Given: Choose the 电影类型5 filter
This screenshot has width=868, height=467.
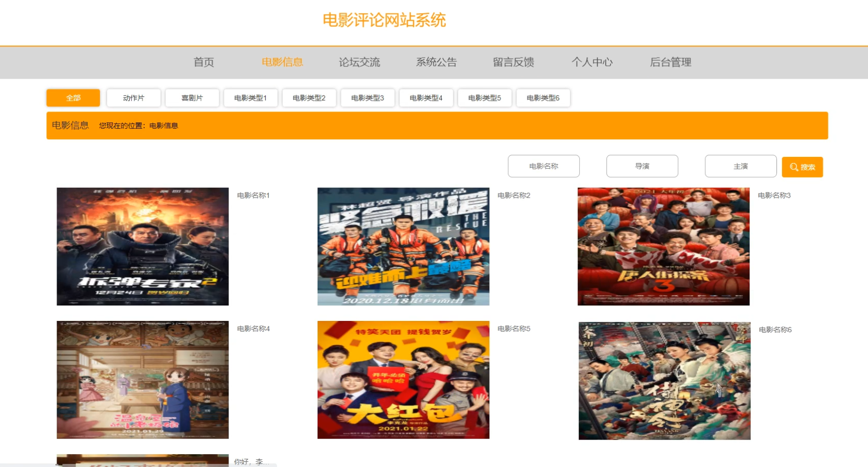Looking at the screenshot, I should point(484,98).
